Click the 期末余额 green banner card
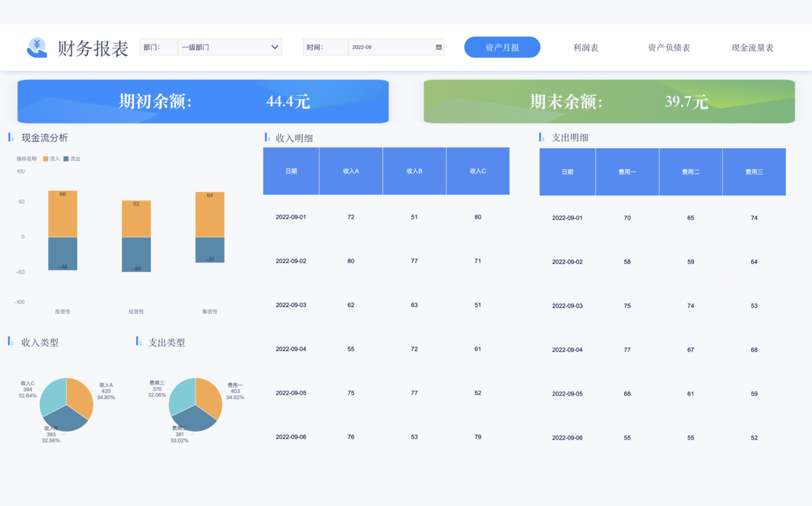The image size is (812, 506). point(609,101)
